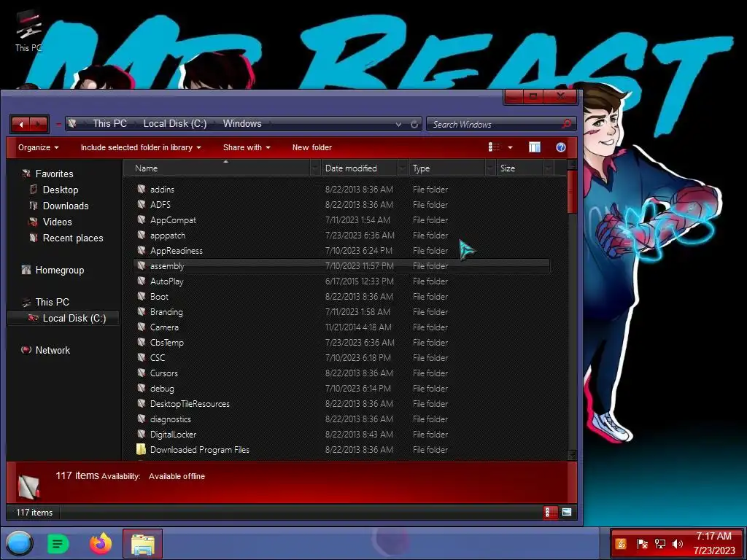Click the search magnifier icon

[566, 124]
